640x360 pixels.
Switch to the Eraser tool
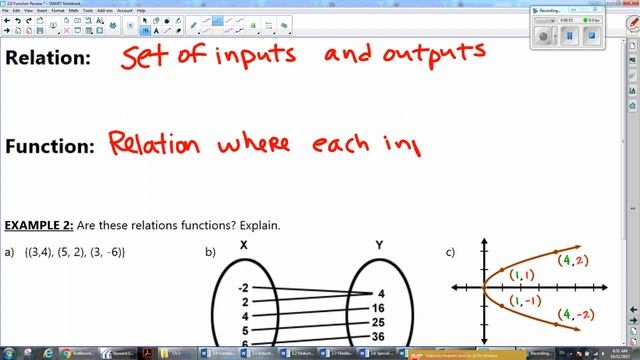[178, 31]
